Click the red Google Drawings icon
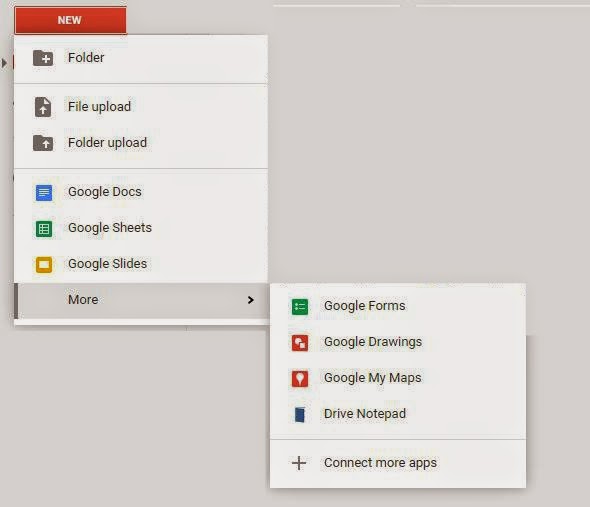 click(300, 343)
